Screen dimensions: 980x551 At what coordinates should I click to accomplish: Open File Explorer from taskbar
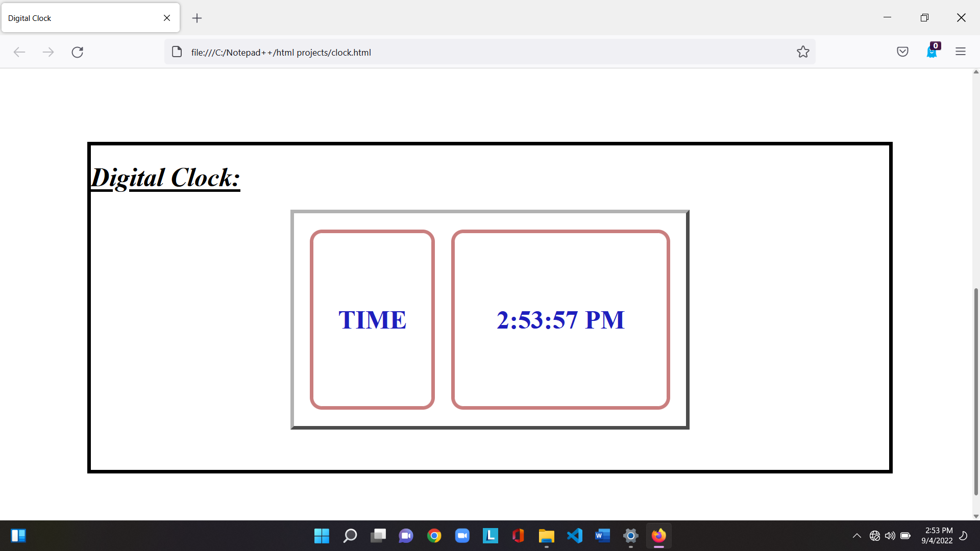pyautogui.click(x=546, y=536)
